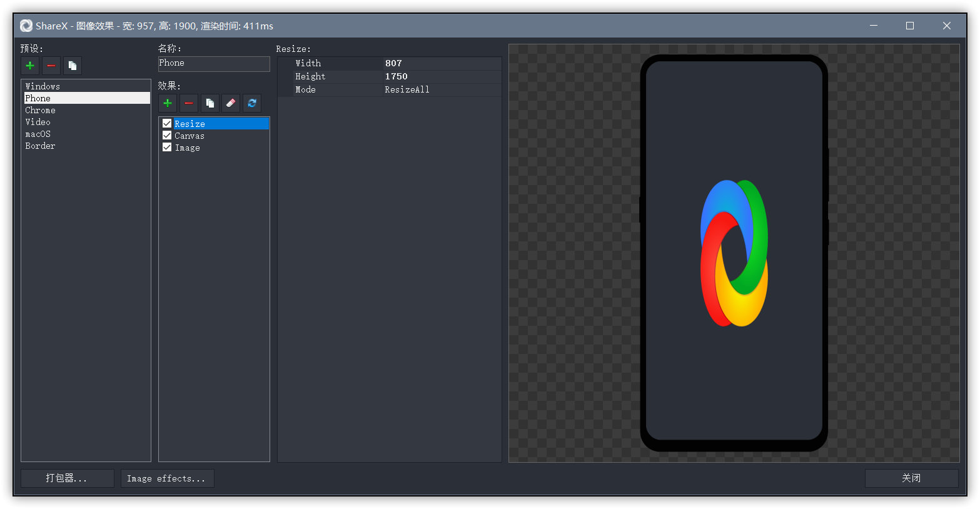
Task: Select the Mode property label
Action: tap(305, 89)
